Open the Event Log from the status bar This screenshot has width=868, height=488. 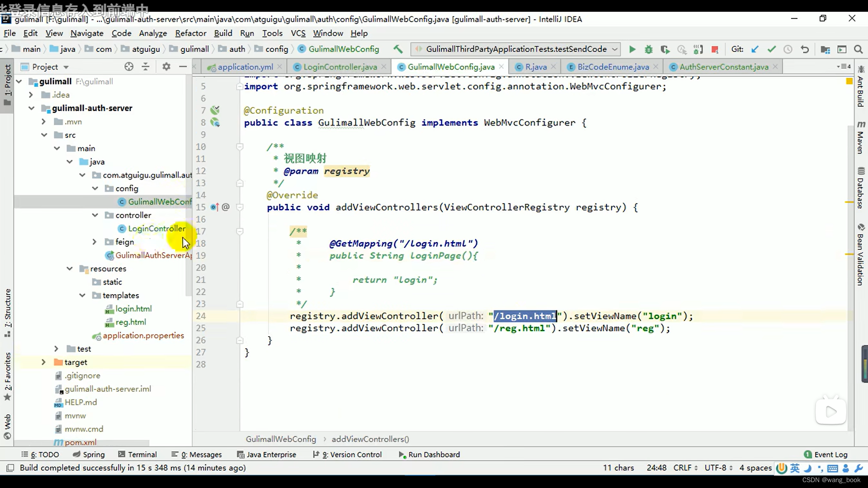[x=826, y=455]
